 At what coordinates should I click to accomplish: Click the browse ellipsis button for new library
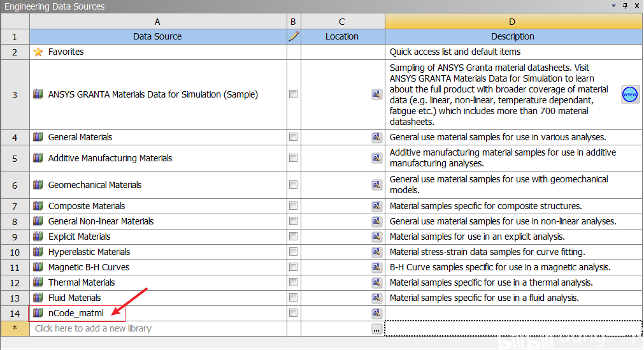pos(376,329)
